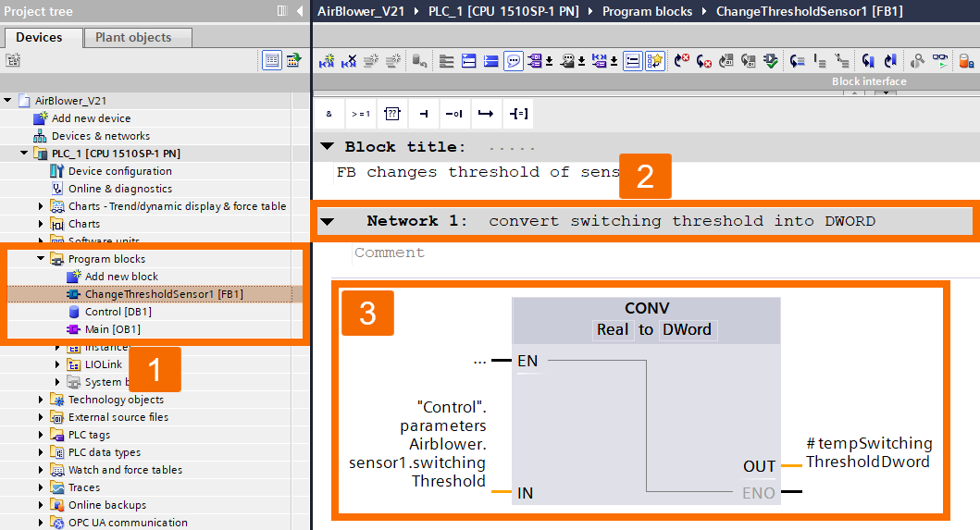Click monitoring glasses icon in toolbar
Viewport: 980px width, 530px height.
(939, 59)
